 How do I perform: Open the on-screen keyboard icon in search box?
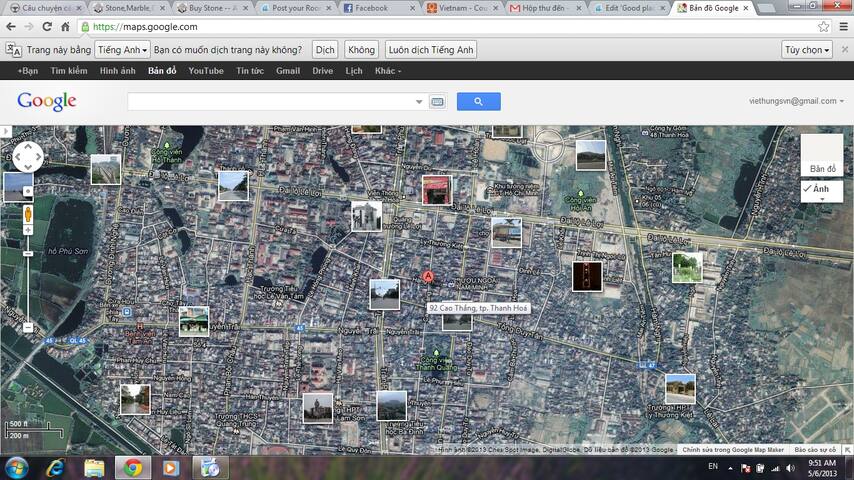click(x=437, y=102)
